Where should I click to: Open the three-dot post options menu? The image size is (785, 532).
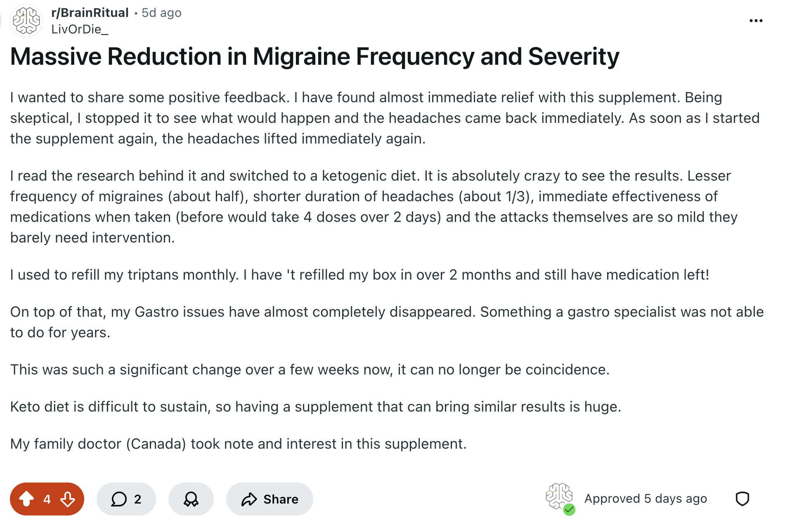click(x=756, y=21)
